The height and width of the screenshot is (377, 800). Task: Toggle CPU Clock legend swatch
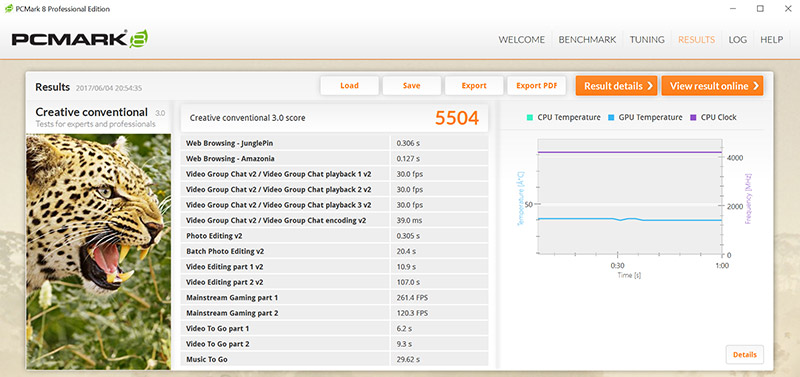tap(693, 117)
